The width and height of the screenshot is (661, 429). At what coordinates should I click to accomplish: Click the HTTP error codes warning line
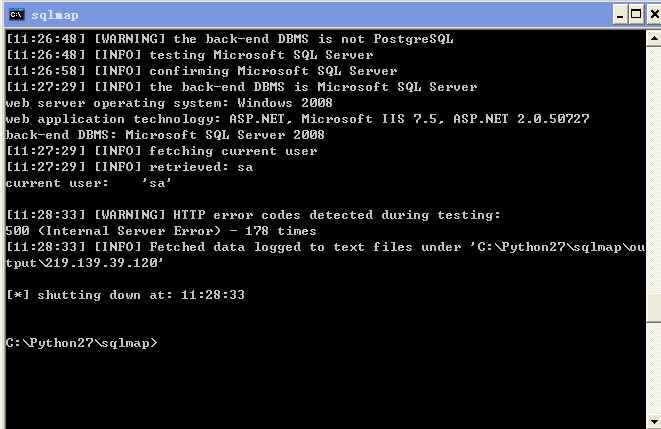(x=253, y=215)
